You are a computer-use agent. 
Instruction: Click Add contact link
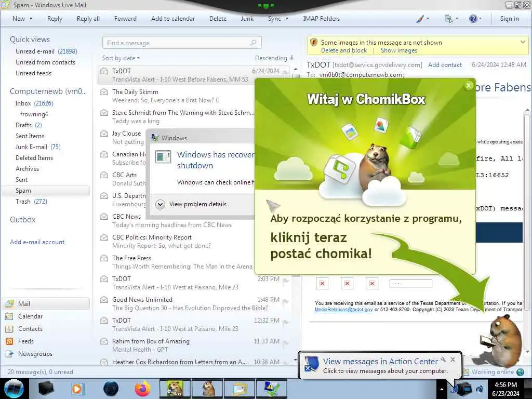pyautogui.click(x=445, y=65)
